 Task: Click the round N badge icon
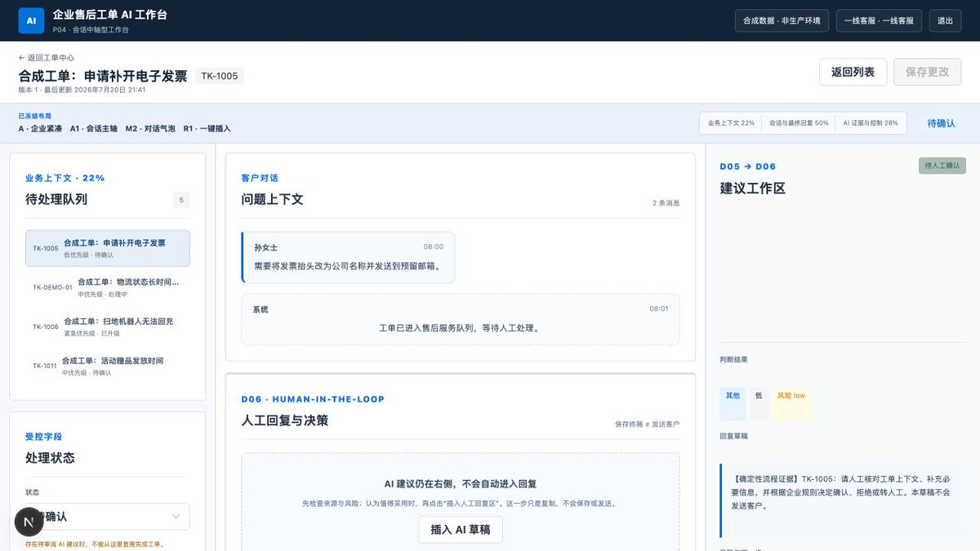(29, 522)
